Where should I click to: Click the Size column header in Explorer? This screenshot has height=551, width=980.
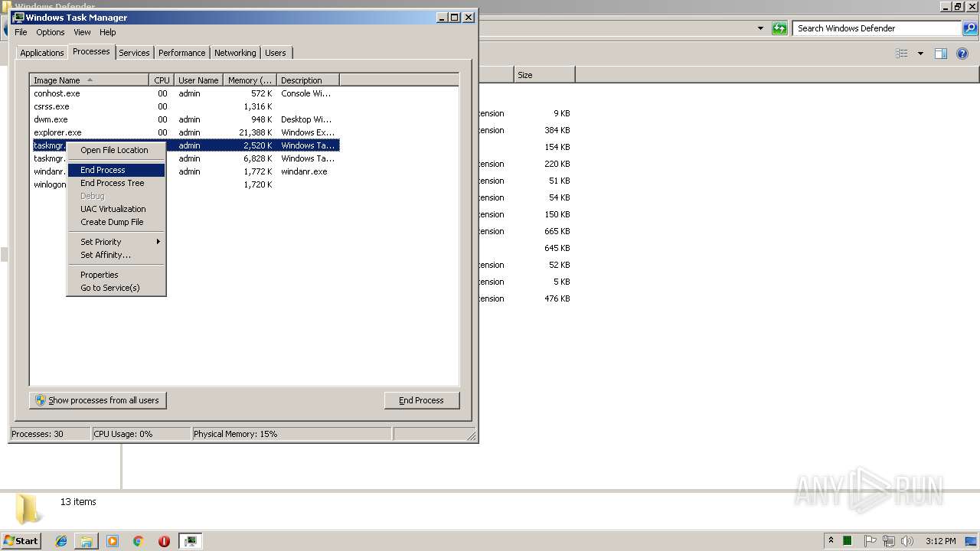(x=544, y=75)
